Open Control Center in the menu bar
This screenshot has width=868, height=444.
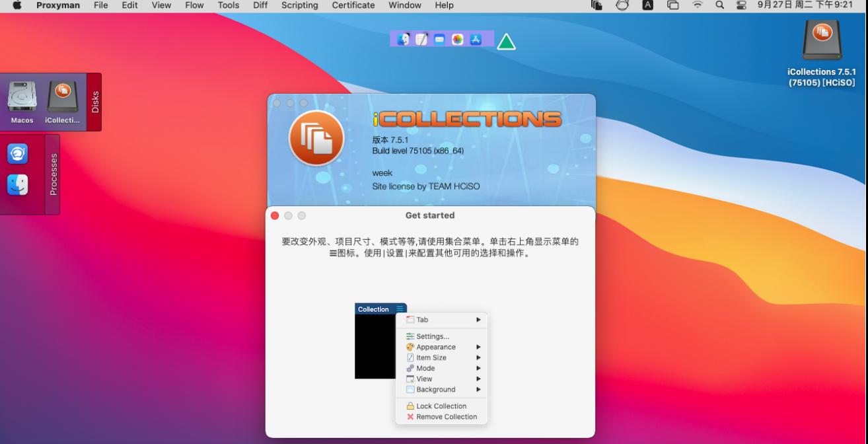coord(741,5)
